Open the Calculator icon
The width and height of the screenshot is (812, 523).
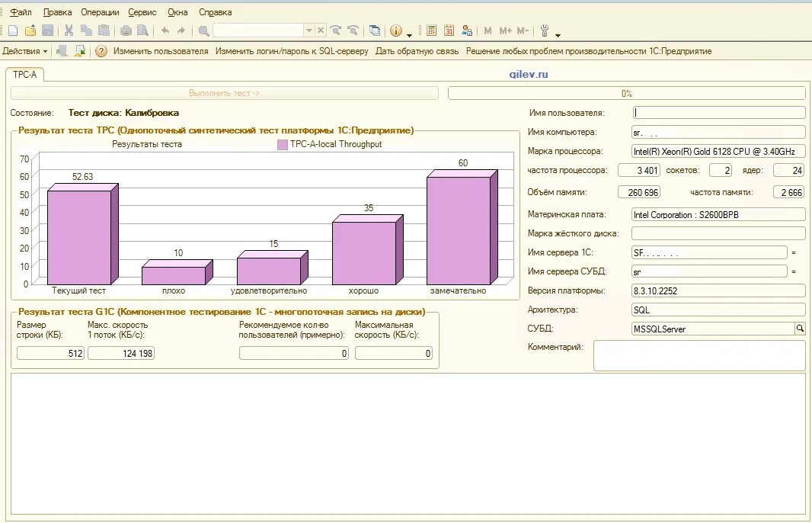tap(431, 30)
